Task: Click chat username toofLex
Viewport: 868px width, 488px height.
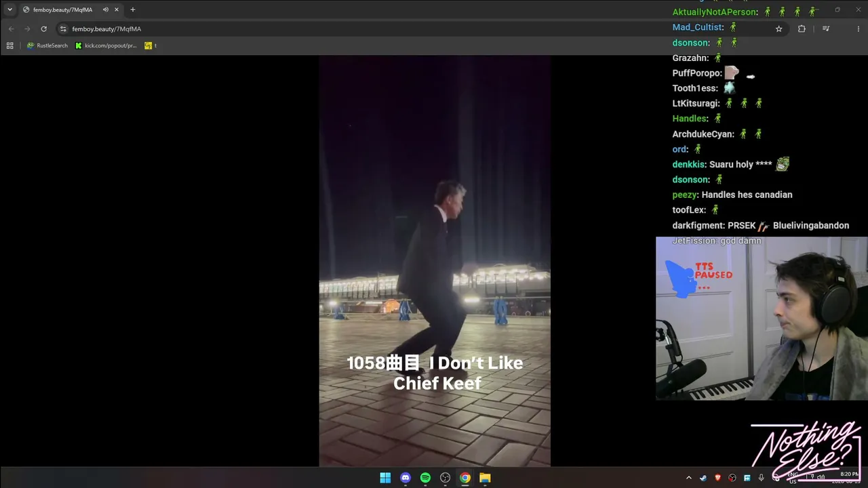Action: 689,210
